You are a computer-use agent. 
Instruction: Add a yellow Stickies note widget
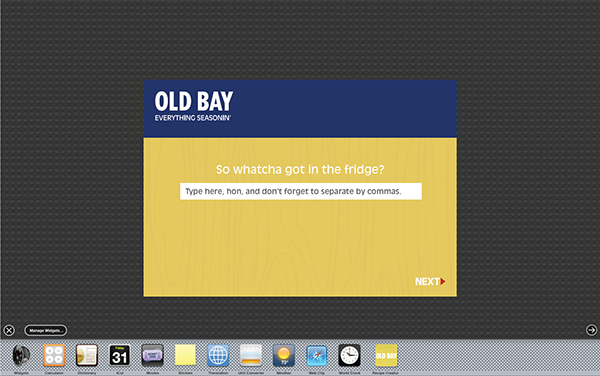185,355
